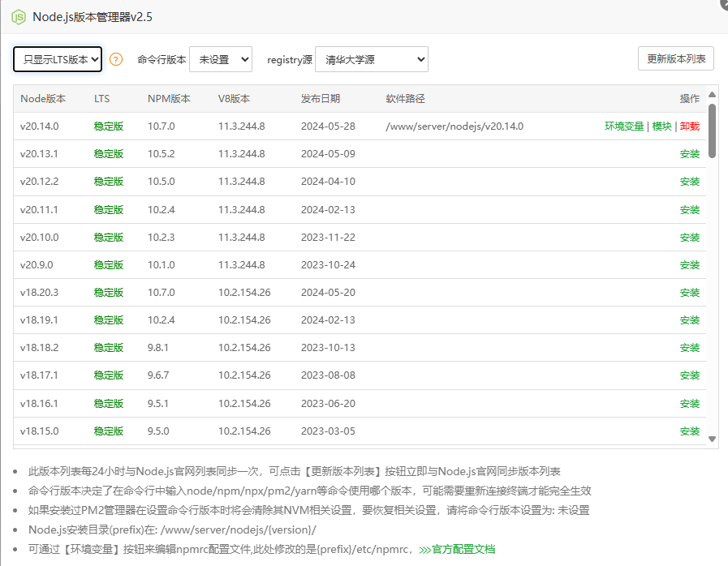728x566 pixels.
Task: Click the 软件路径 column header
Action: point(405,99)
